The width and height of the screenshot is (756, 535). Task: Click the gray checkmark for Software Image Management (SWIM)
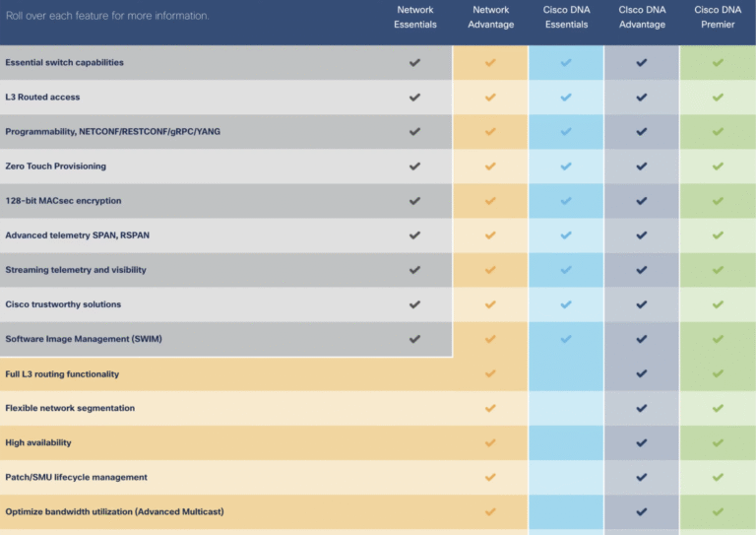pos(414,339)
